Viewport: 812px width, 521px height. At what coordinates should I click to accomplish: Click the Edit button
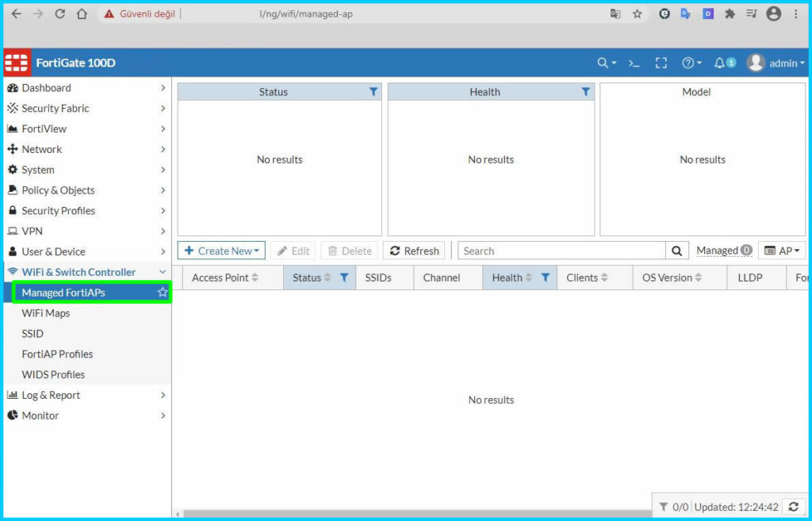point(293,251)
